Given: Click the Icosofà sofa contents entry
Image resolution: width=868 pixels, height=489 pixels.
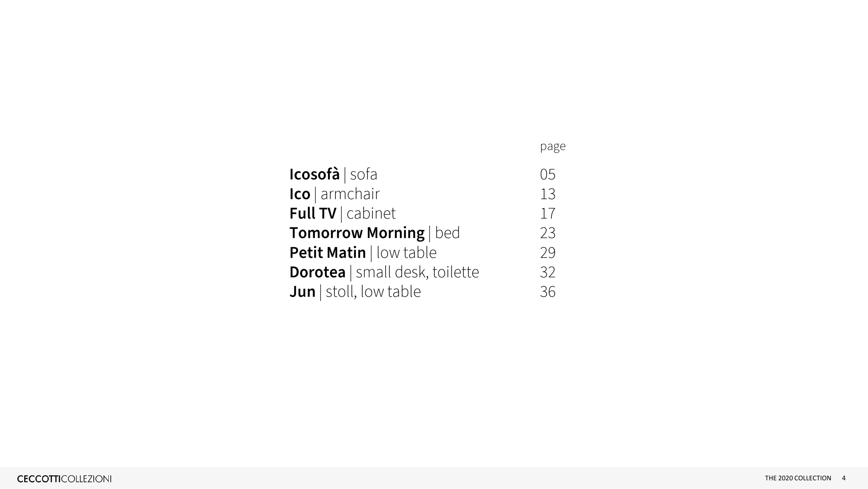Looking at the screenshot, I should pos(333,174).
